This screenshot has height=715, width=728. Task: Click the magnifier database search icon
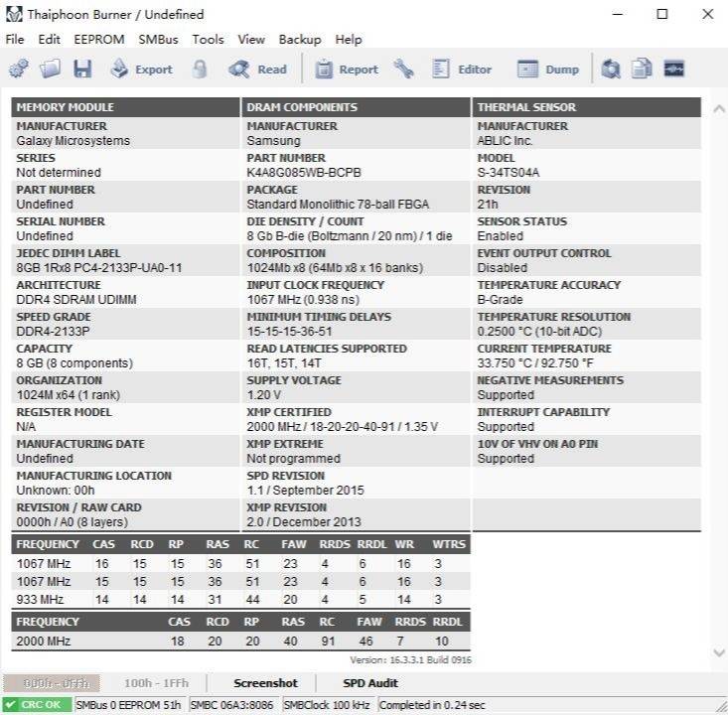click(x=610, y=69)
